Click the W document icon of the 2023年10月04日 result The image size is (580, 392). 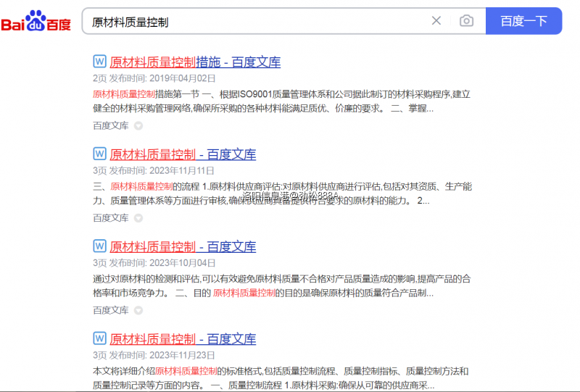pyautogui.click(x=100, y=246)
